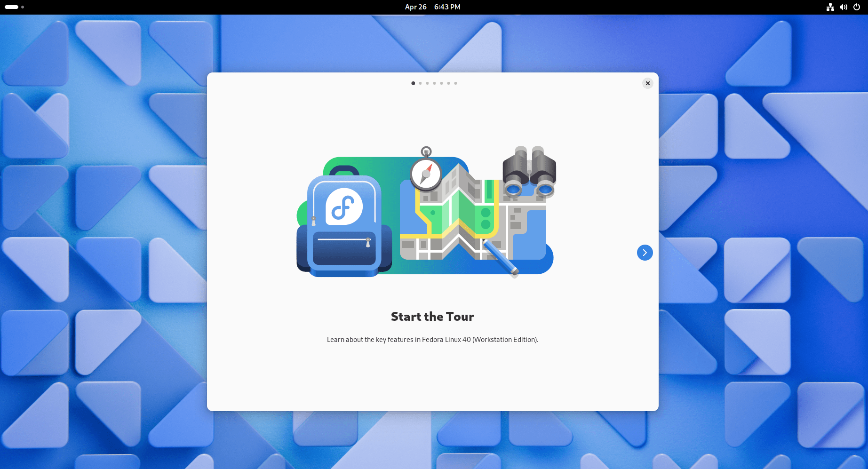
Task: Go to the next tour page arrow
Action: [645, 253]
